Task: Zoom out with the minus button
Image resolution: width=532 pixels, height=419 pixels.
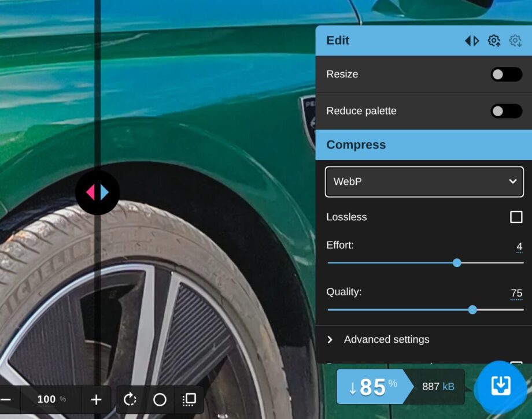Action: coord(6,399)
